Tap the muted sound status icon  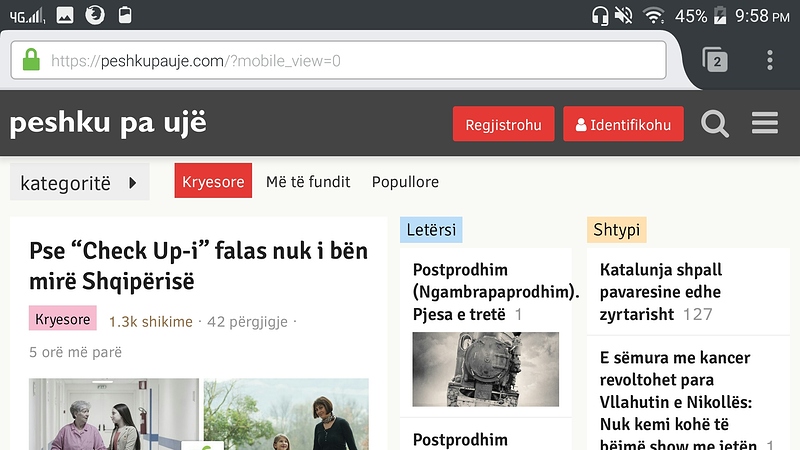point(624,15)
